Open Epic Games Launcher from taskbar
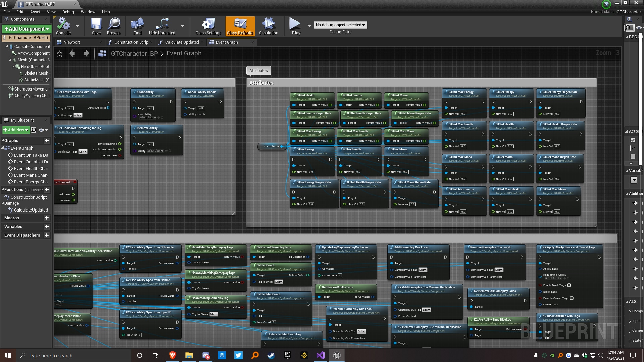Screen dimensions: 644x362 (287, 355)
